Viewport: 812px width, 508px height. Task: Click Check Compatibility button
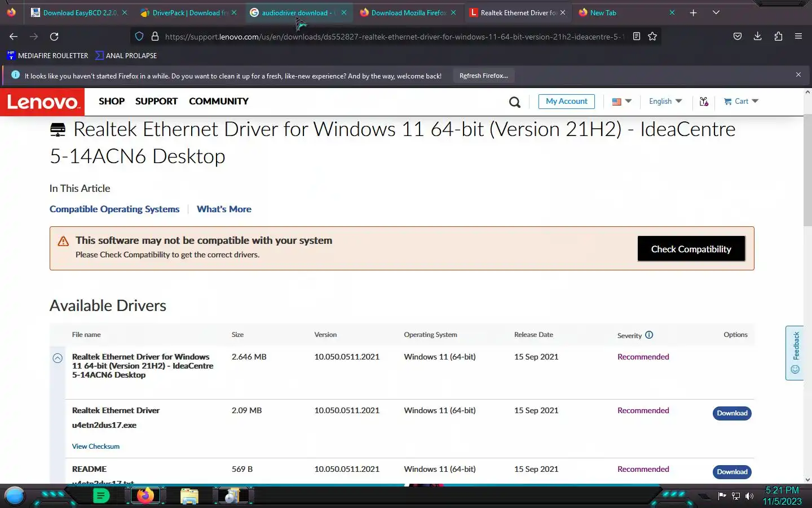click(x=691, y=249)
